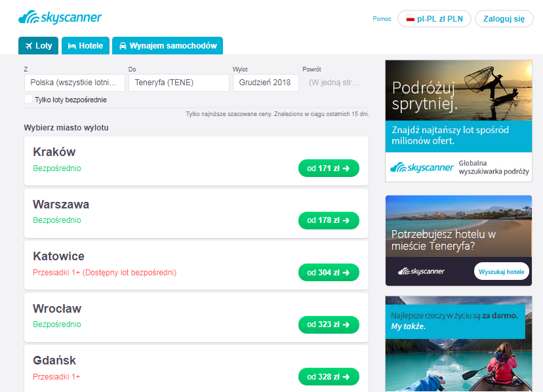Screen dimensions: 543x392
Task: Click the Skyscanner logo in hotel ad
Action: click(x=421, y=271)
